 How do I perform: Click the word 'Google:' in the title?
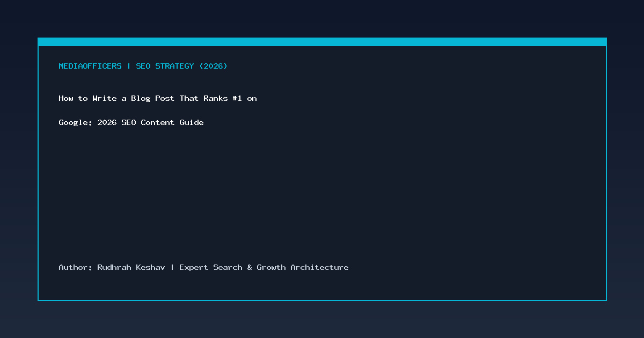pos(76,122)
